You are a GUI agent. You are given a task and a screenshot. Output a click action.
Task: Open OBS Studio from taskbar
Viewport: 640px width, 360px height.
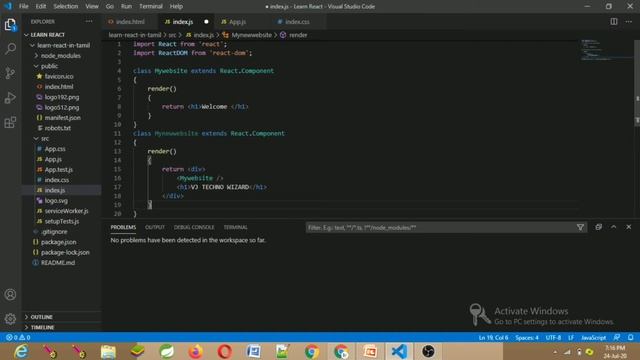click(428, 351)
